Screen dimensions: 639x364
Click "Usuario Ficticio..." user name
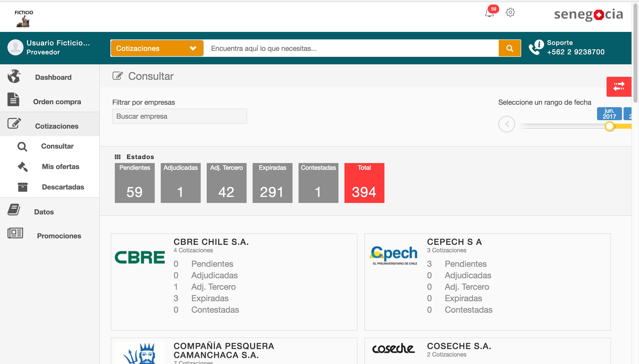[x=58, y=43]
